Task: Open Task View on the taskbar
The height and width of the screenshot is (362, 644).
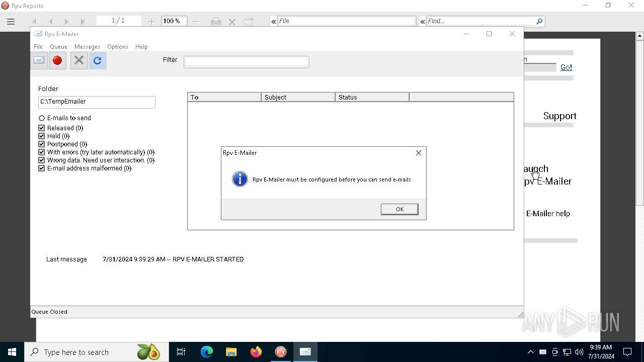Action: point(181,352)
